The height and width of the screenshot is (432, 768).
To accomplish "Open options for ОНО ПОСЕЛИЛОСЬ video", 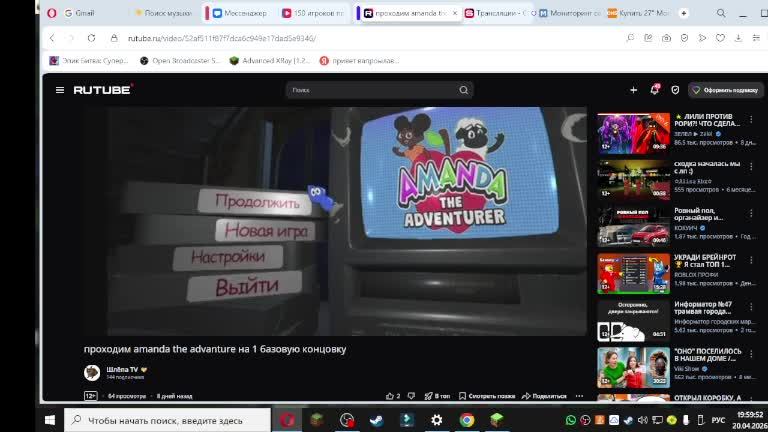I will [x=751, y=354].
